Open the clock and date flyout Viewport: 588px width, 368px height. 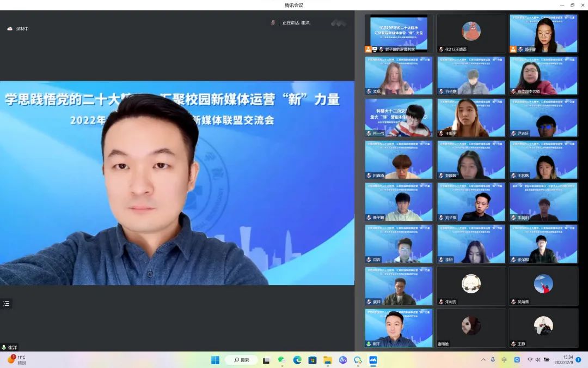(563, 360)
